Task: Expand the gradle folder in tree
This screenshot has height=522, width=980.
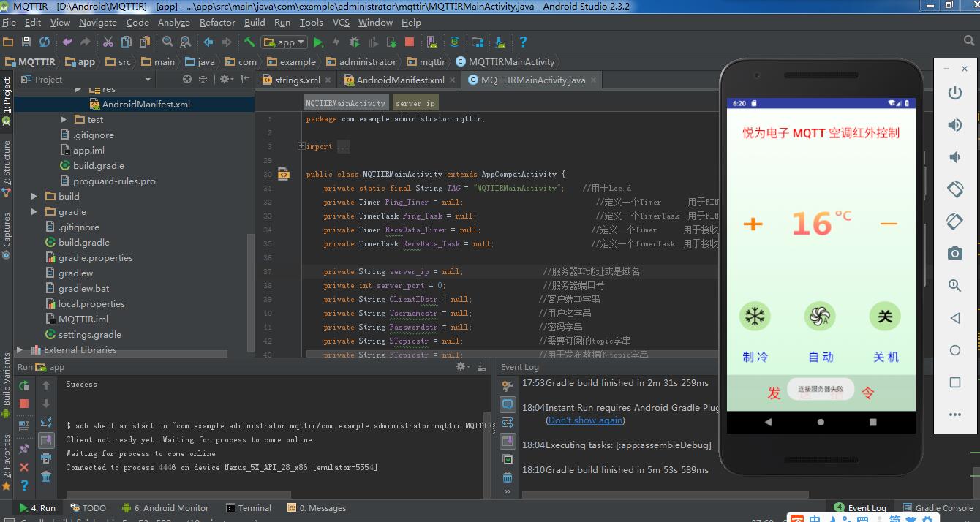Action: tap(34, 211)
